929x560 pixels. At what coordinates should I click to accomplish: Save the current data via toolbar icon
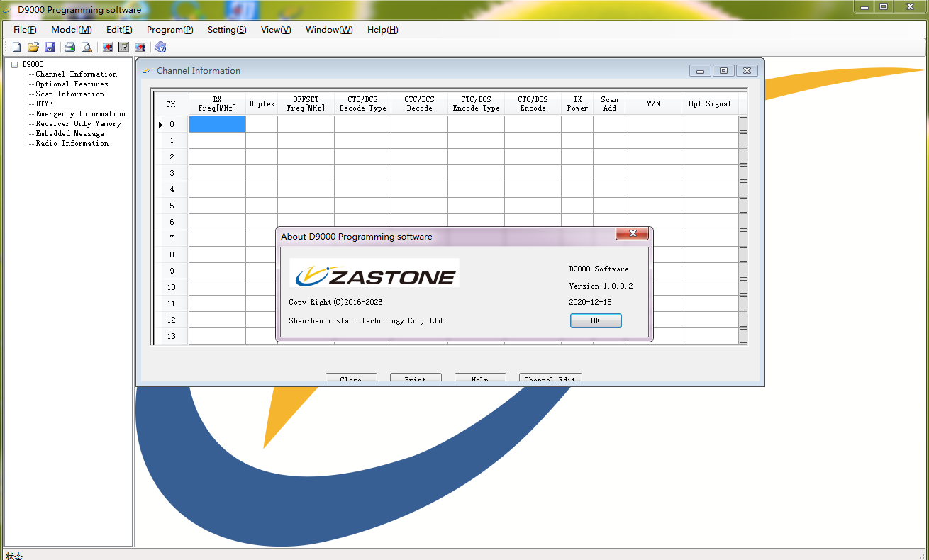coord(50,46)
